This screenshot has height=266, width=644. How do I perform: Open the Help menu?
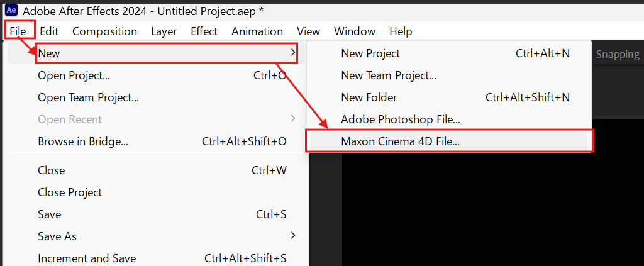pyautogui.click(x=401, y=31)
